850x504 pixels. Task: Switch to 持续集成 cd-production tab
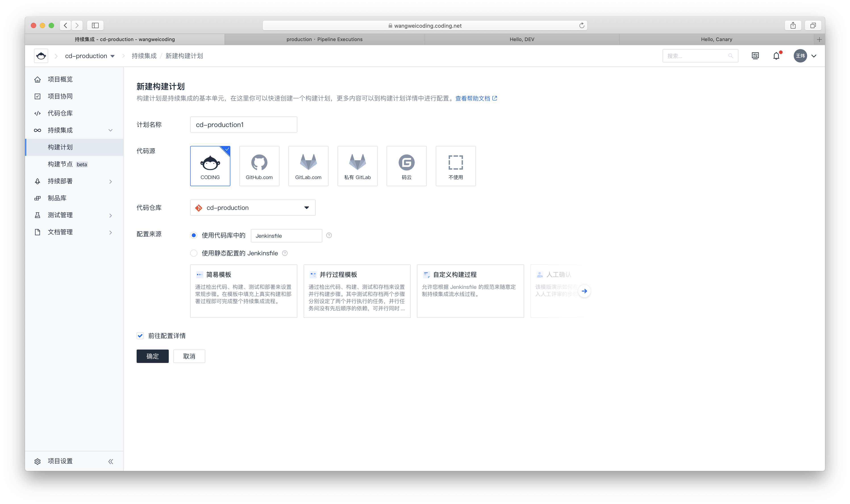pos(125,40)
